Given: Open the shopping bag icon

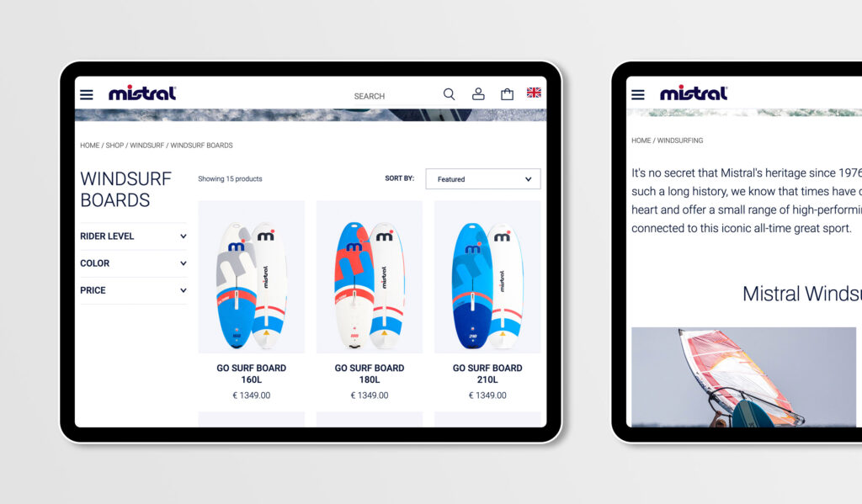Looking at the screenshot, I should 507,94.
